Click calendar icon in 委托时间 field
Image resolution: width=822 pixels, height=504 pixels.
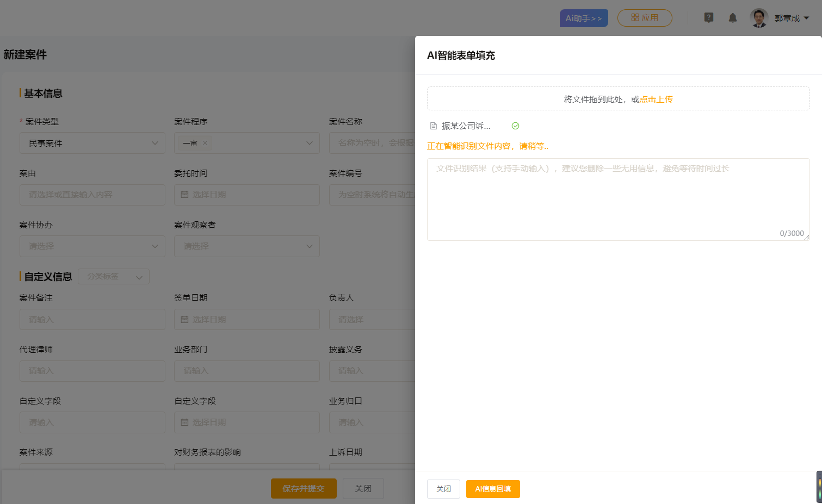184,195
